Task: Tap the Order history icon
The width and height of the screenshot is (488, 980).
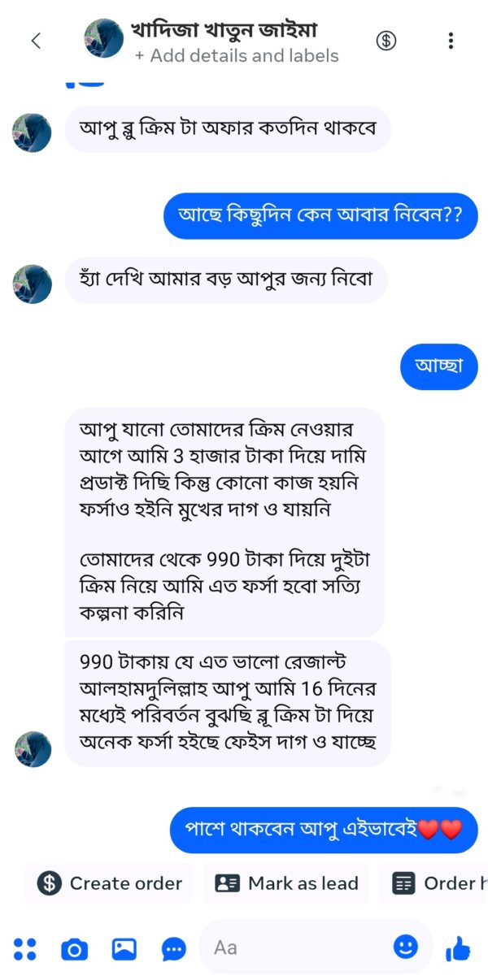Action: pyautogui.click(x=404, y=883)
